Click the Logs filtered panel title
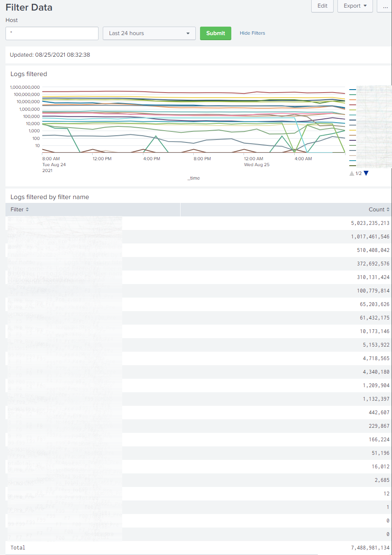Screen dimensions: 392x555 point(28,74)
